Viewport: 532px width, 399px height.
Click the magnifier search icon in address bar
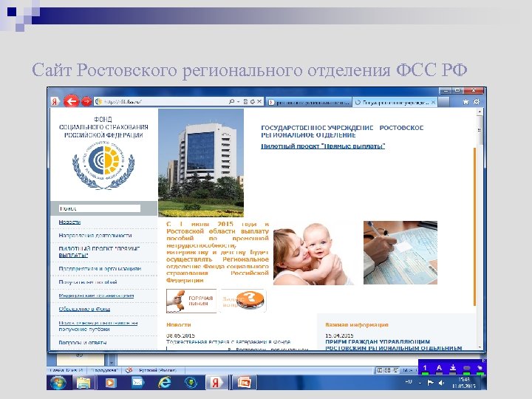pos(232,101)
